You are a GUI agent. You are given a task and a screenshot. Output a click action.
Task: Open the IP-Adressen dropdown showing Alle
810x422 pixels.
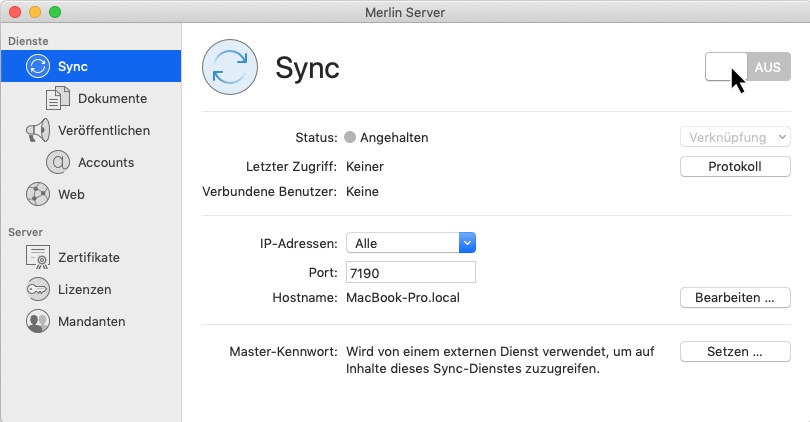click(411, 243)
